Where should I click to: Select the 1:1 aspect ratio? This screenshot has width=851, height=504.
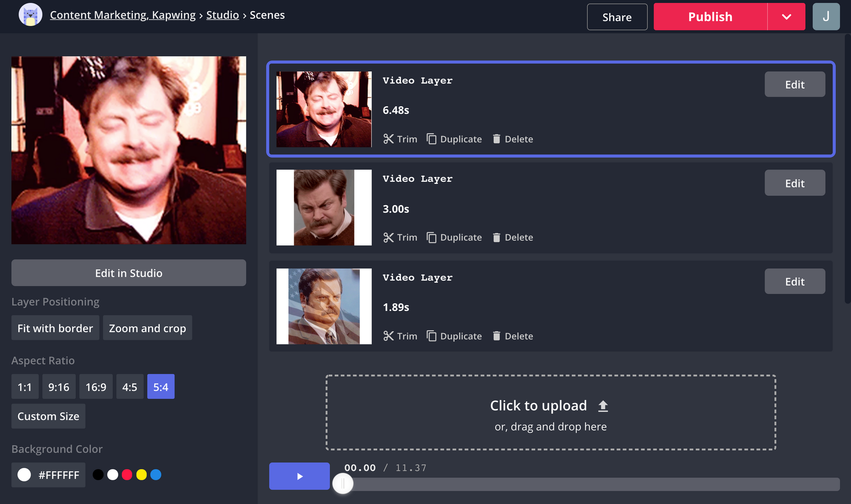pos(25,387)
